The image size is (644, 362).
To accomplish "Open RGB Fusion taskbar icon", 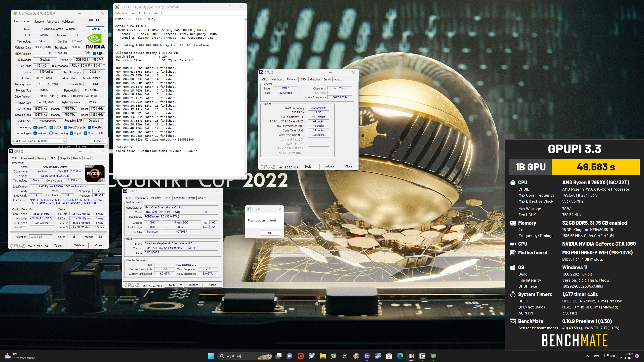I will pyautogui.click(x=345, y=356).
